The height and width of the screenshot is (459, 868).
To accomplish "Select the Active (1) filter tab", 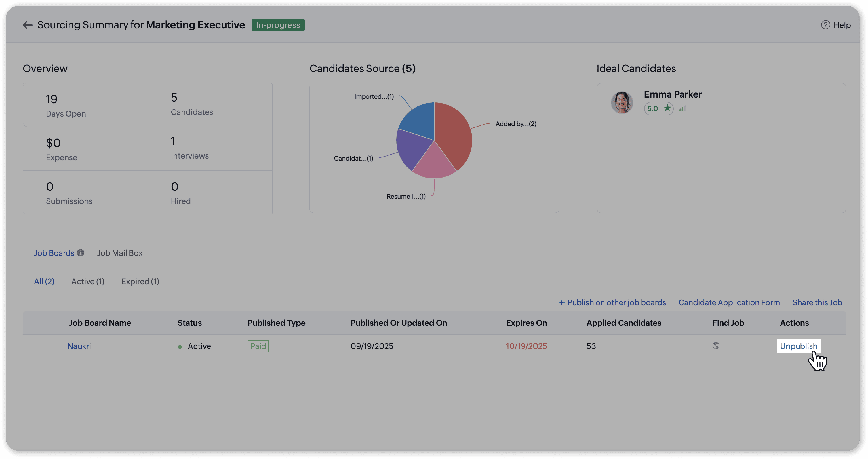I will pos(88,281).
